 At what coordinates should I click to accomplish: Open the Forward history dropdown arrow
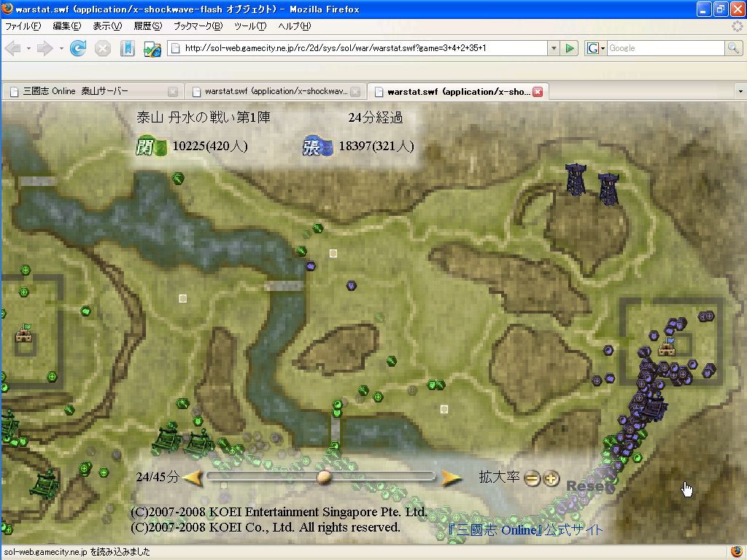[x=61, y=48]
